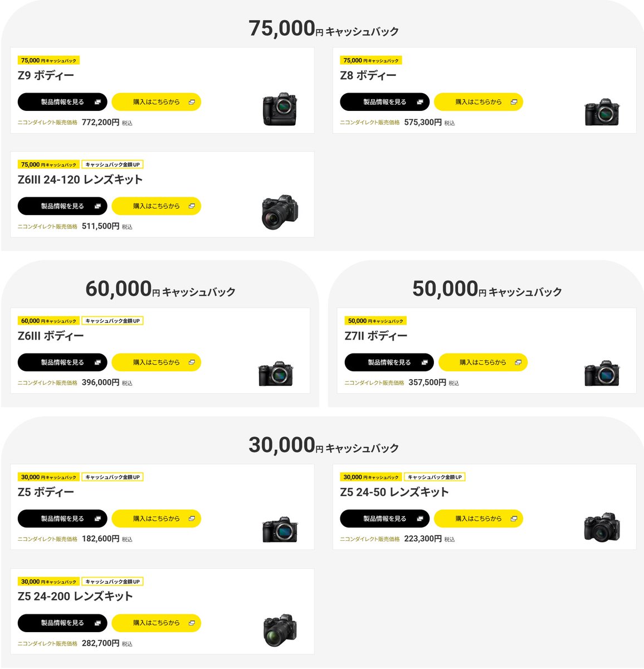Click external-link icon on Z6III body purchase button

[x=192, y=362]
